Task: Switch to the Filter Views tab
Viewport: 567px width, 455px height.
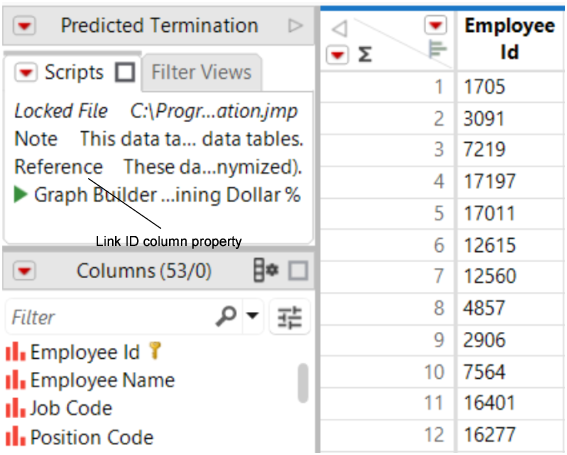Action: pyautogui.click(x=201, y=72)
